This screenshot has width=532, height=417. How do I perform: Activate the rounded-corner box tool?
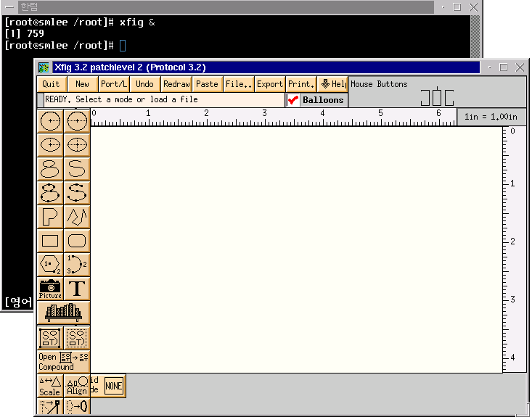[x=77, y=241]
